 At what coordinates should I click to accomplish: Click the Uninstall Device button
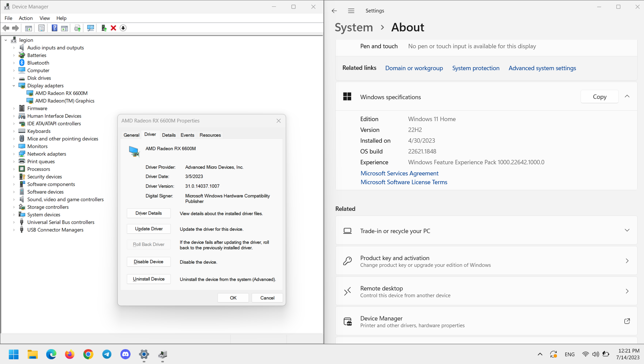pyautogui.click(x=149, y=279)
